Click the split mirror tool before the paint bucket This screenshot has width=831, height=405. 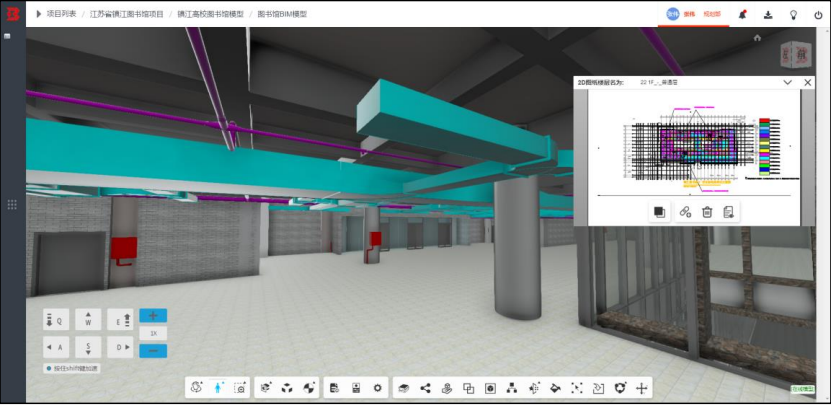(x=534, y=388)
